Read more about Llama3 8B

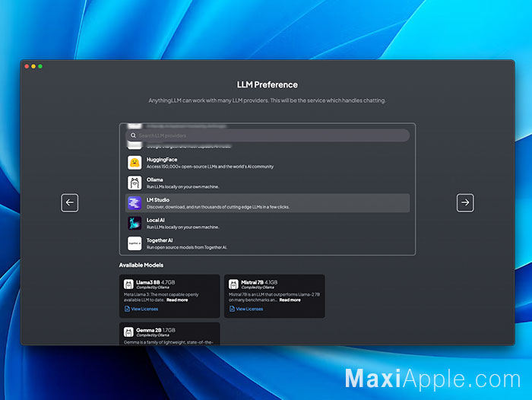[177, 300]
